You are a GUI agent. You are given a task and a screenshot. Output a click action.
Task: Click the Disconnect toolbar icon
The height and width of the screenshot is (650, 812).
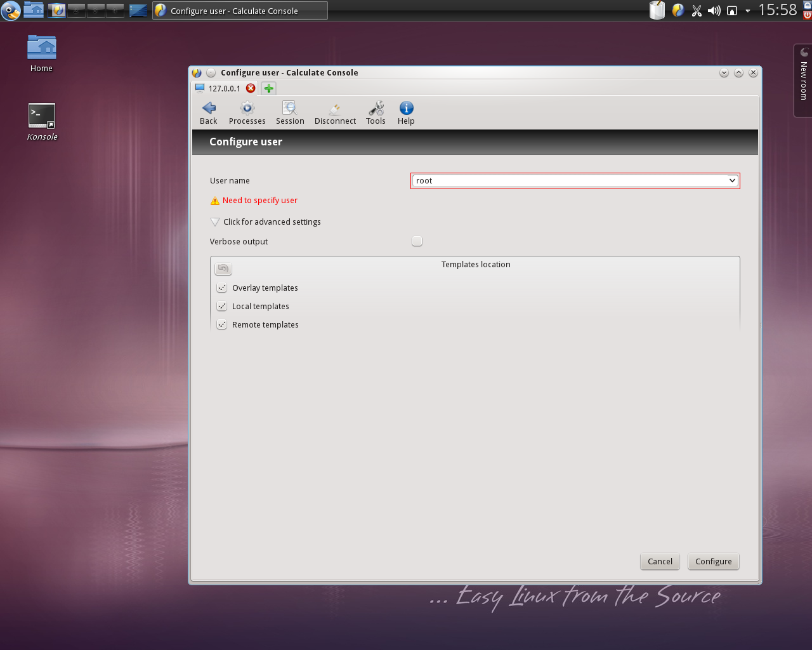pos(335,113)
